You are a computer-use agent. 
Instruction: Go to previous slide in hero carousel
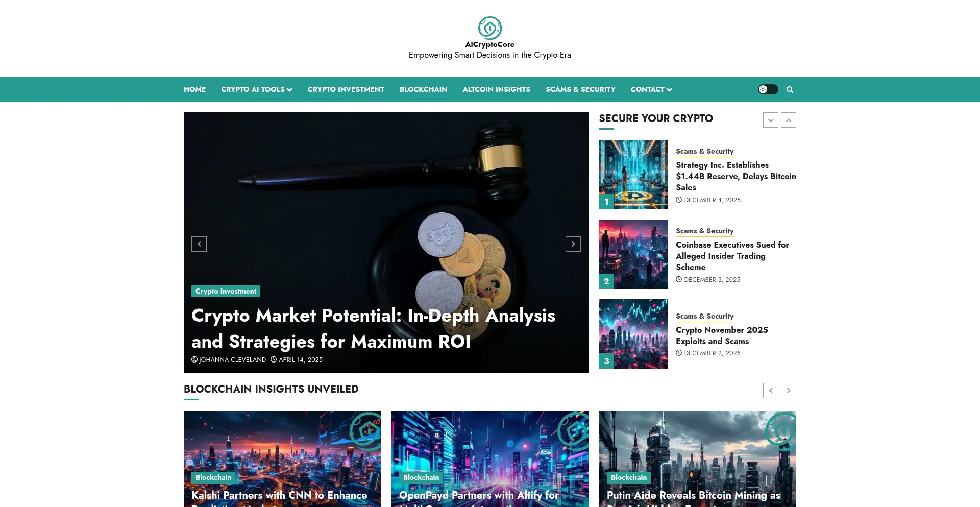199,244
